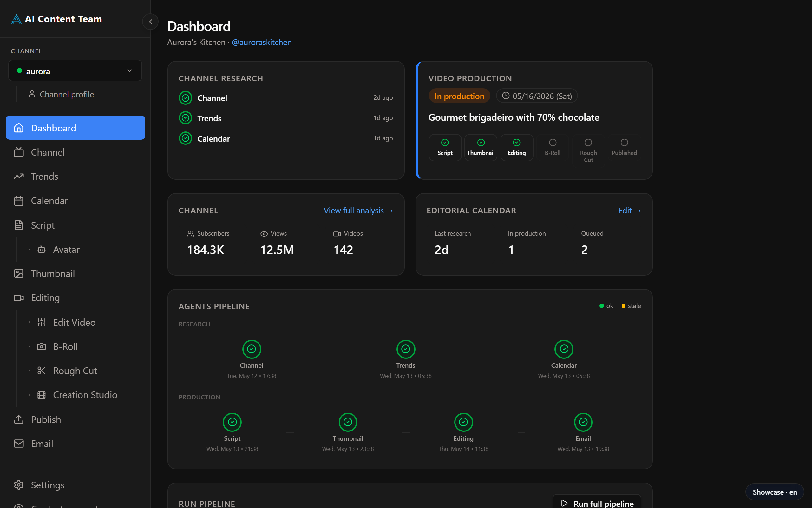The height and width of the screenshot is (508, 812).
Task: Click the Avatar robot icon
Action: (41, 249)
